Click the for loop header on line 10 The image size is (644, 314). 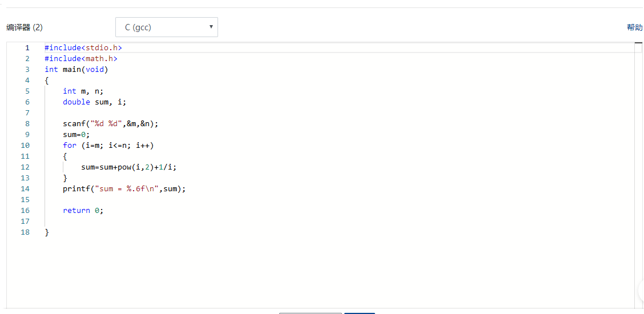[108, 146]
